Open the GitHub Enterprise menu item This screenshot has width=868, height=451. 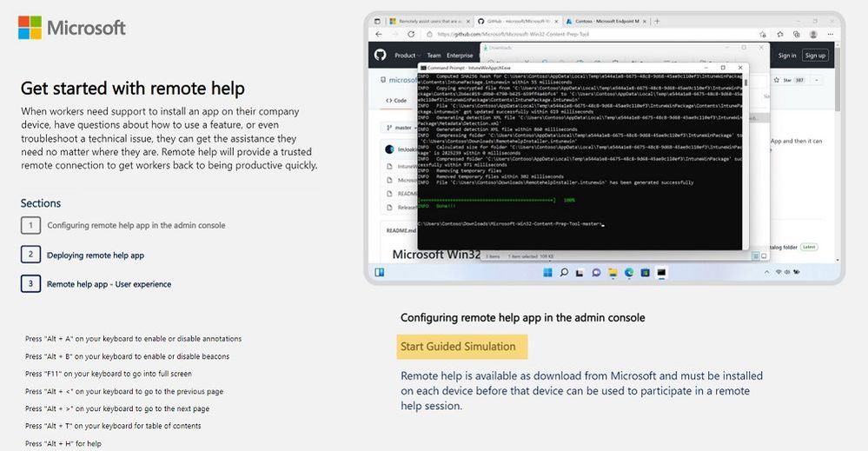pyautogui.click(x=460, y=56)
